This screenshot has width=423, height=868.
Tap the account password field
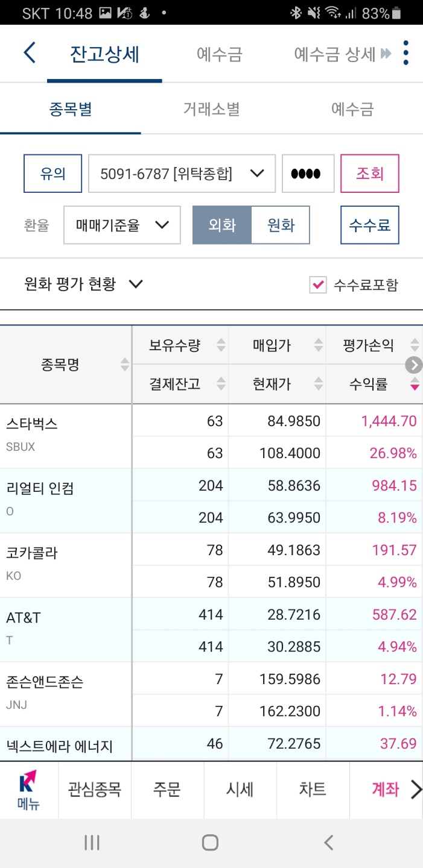(308, 174)
